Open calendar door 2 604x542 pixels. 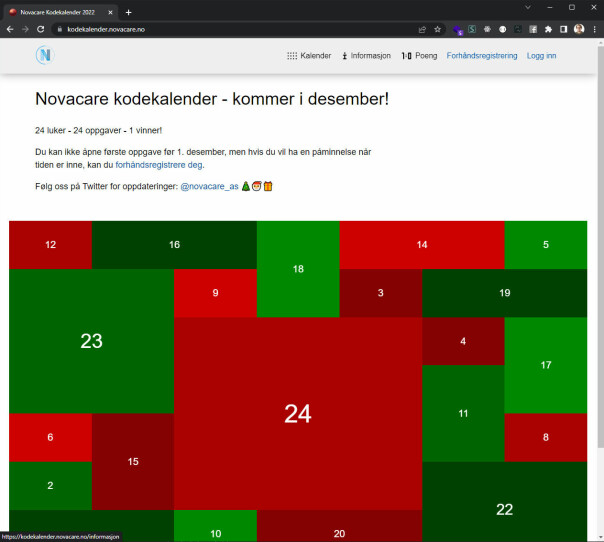coord(50,485)
